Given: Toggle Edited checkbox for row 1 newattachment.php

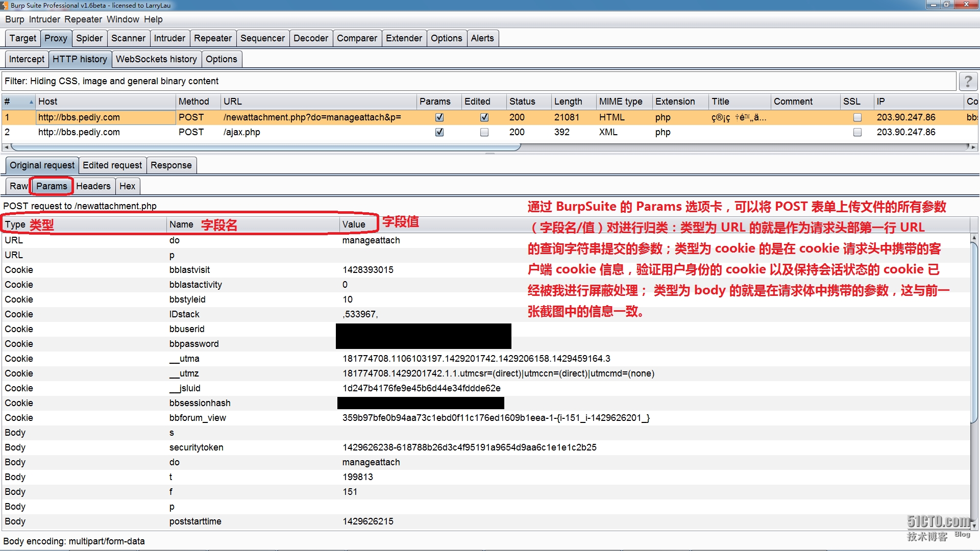Looking at the screenshot, I should coord(484,117).
